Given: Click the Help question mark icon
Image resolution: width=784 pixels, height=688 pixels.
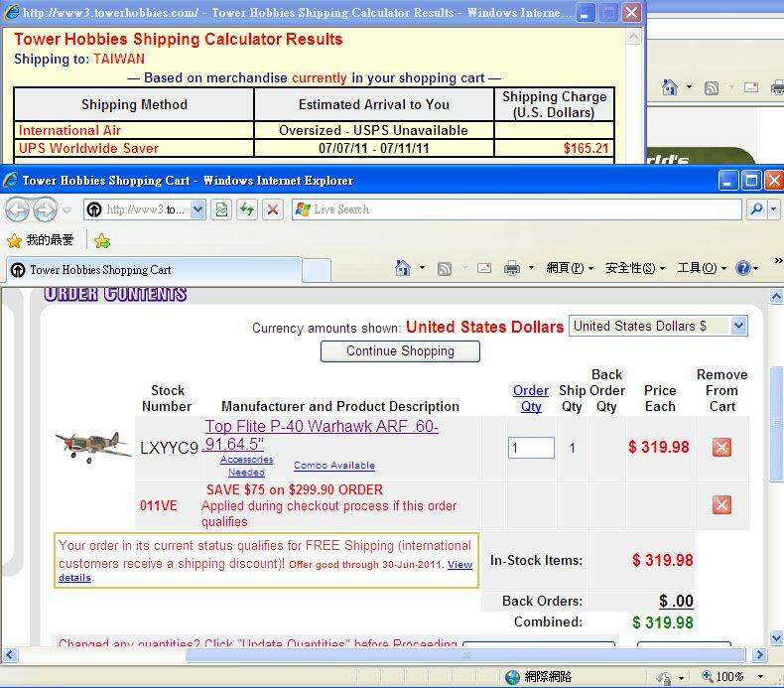Looking at the screenshot, I should [742, 268].
